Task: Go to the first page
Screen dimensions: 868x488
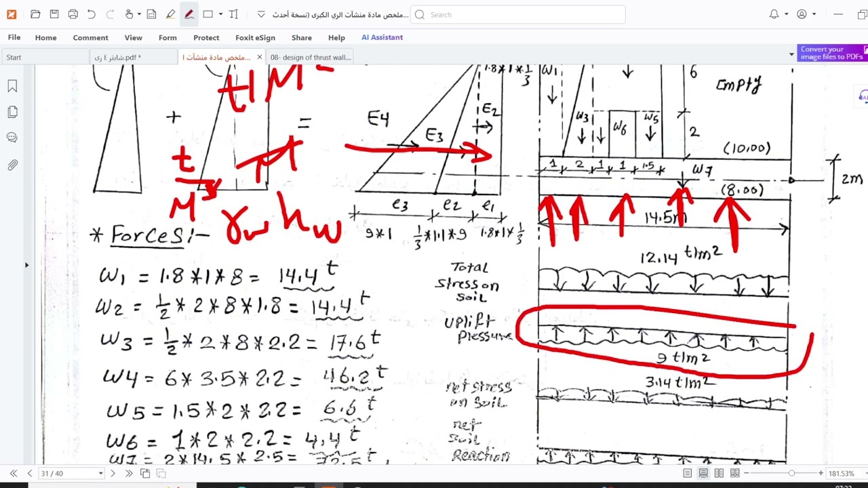Action: 13,473
